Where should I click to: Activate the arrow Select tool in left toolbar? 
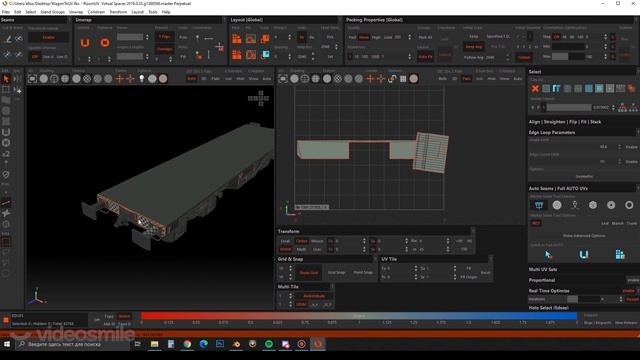point(6,79)
